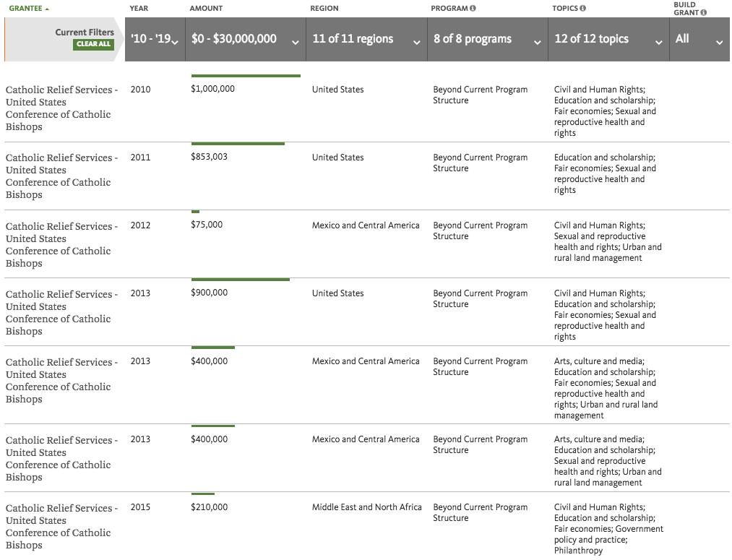This screenshot has height=560, width=732.
Task: Click the topics text in the 2012 row
Action: tap(608, 242)
